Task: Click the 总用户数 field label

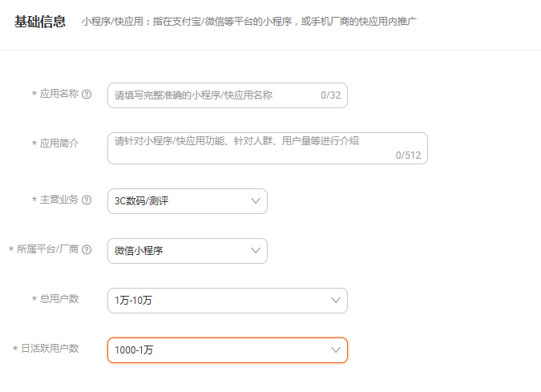Action: point(59,299)
